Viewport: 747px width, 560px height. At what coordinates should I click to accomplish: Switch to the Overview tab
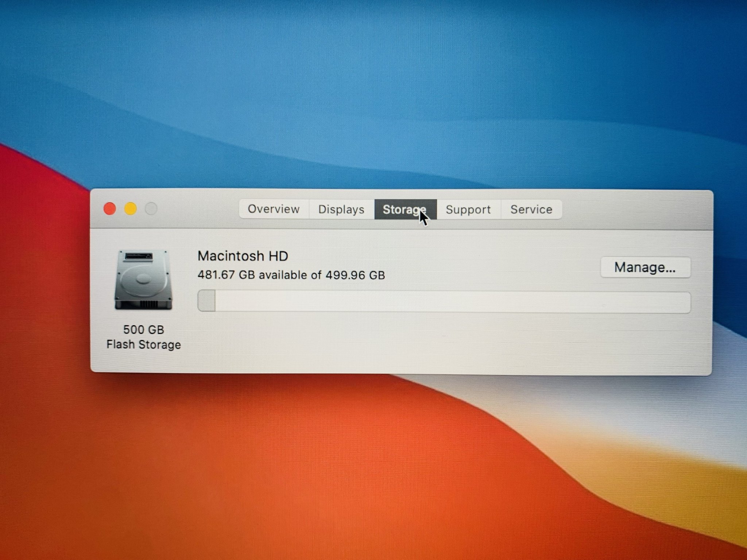(274, 209)
